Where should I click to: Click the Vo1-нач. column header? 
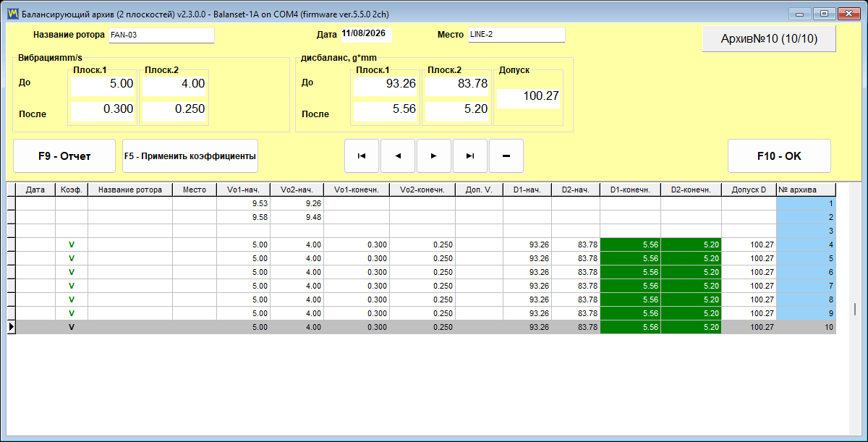pos(243,190)
